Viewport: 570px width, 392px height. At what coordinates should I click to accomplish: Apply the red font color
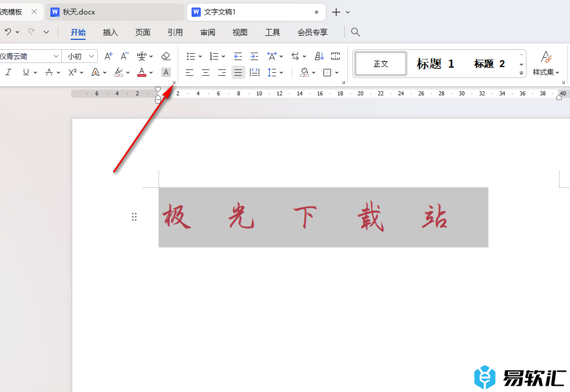coord(142,72)
